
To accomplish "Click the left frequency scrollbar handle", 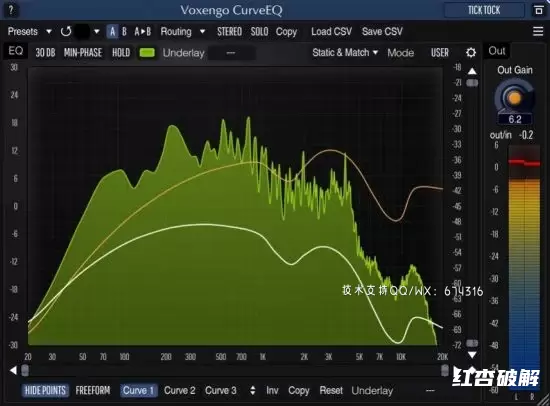I will 25,370.
